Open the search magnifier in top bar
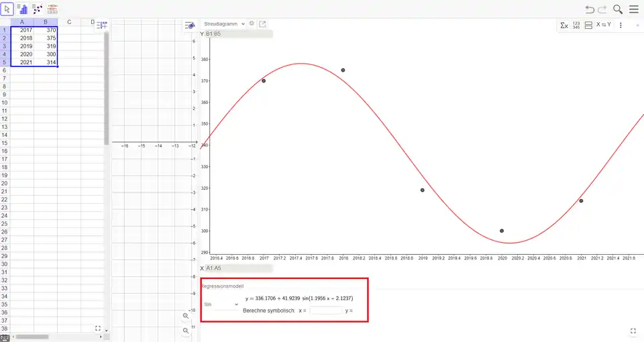Image resolution: width=644 pixels, height=342 pixels. [x=618, y=9]
